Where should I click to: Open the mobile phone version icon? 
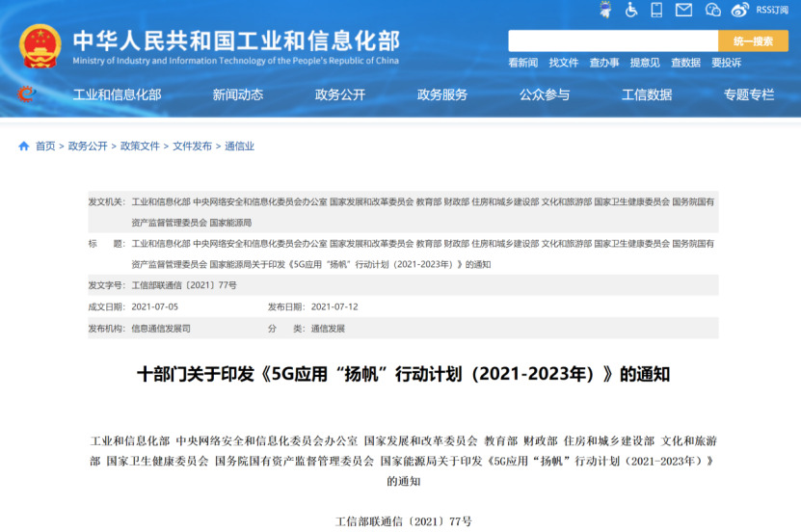tap(656, 10)
